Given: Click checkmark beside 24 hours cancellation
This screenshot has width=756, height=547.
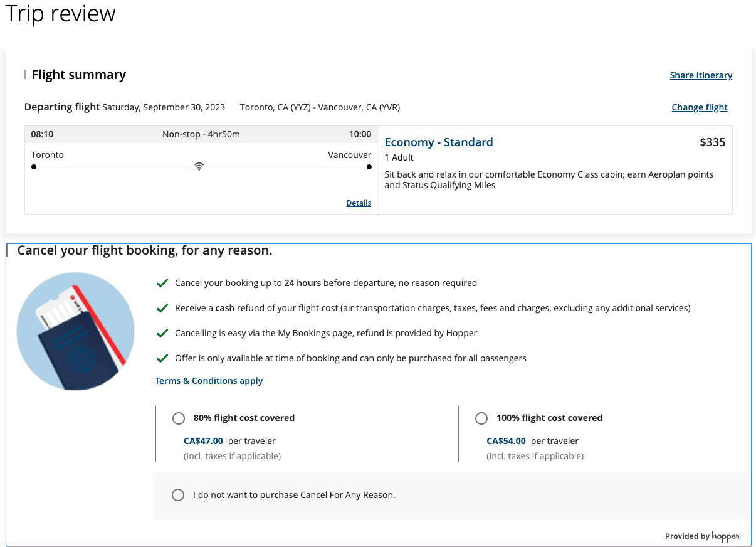Looking at the screenshot, I should (162, 284).
